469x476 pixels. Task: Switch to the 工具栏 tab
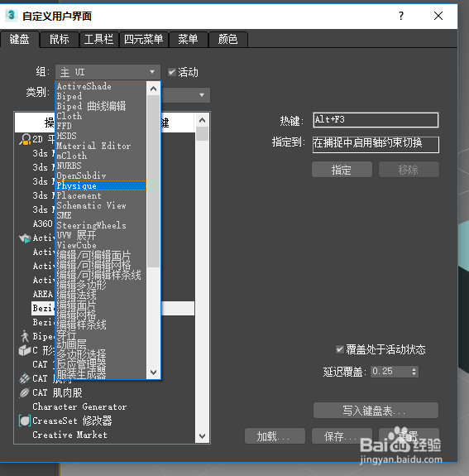click(98, 39)
